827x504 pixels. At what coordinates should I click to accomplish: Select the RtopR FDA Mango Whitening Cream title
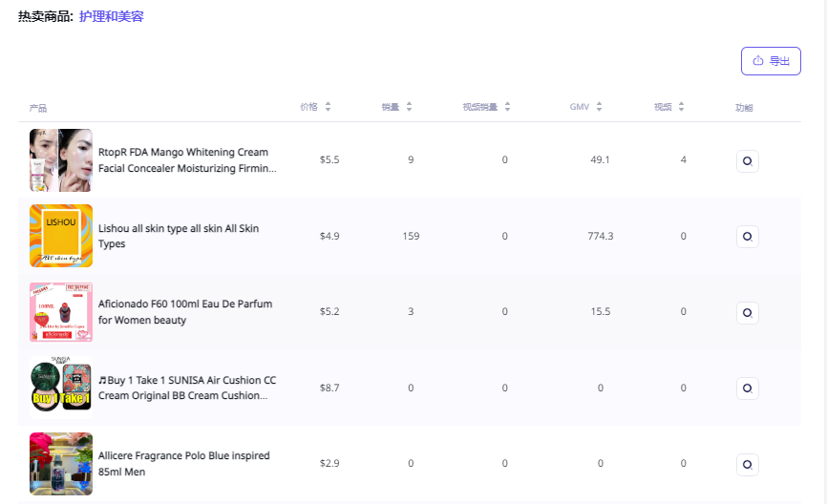(x=187, y=160)
